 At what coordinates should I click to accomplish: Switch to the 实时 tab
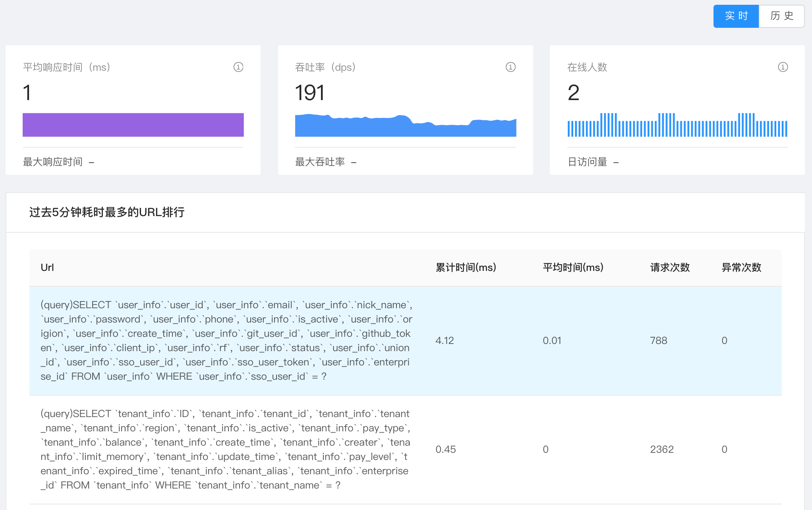click(x=736, y=16)
